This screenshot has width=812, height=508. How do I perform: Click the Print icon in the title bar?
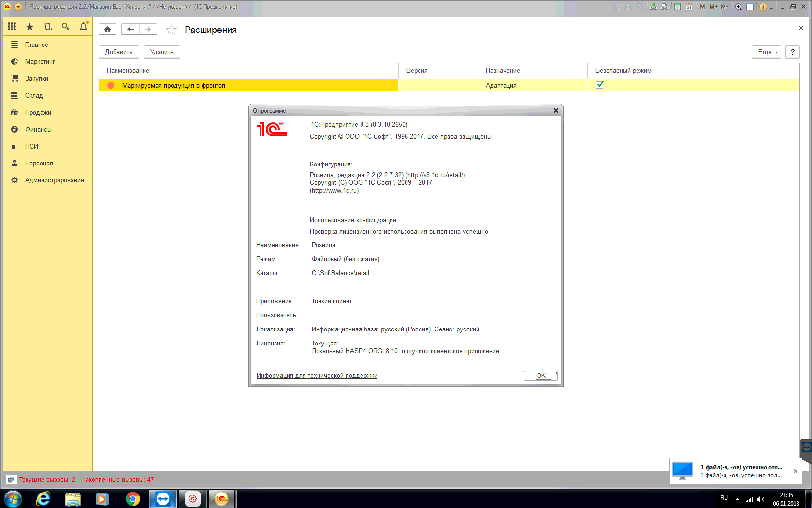click(629, 7)
